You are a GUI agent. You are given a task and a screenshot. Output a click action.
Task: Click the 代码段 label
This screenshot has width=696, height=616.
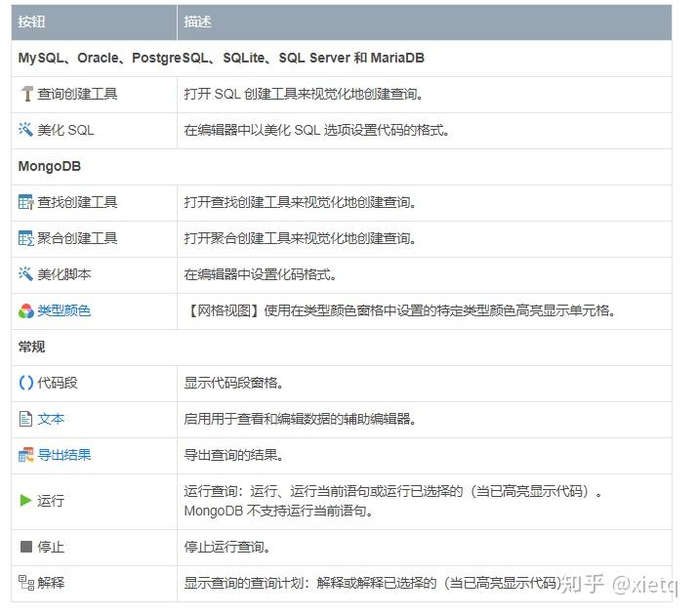[x=58, y=383]
